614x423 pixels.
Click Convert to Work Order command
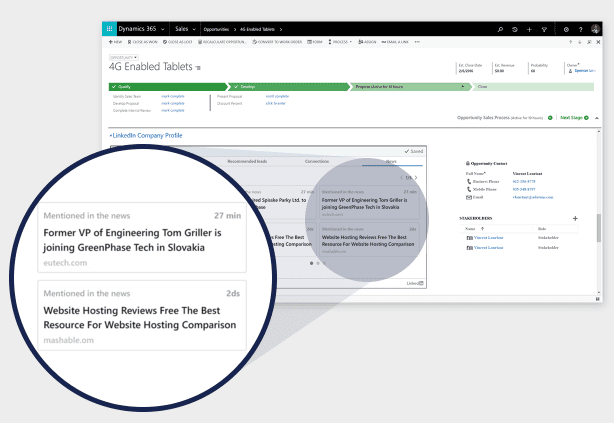coord(277,42)
